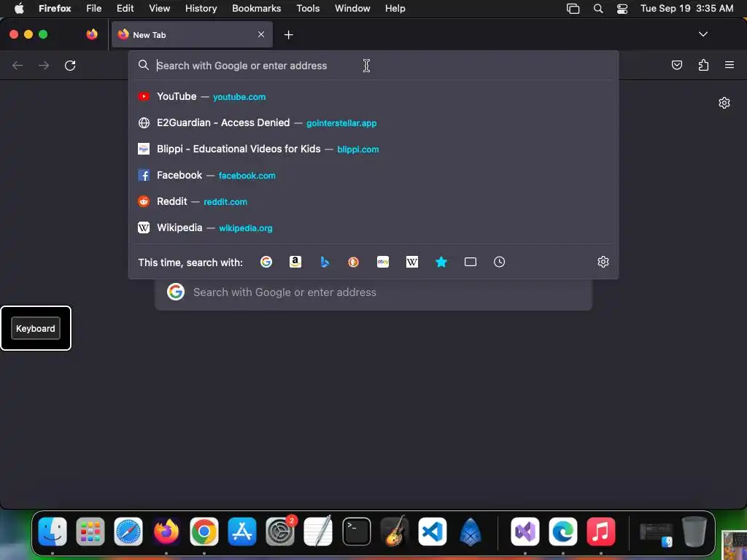Screen dimensions: 747x560
Task: Open a new tab with plus button
Action: 288,35
